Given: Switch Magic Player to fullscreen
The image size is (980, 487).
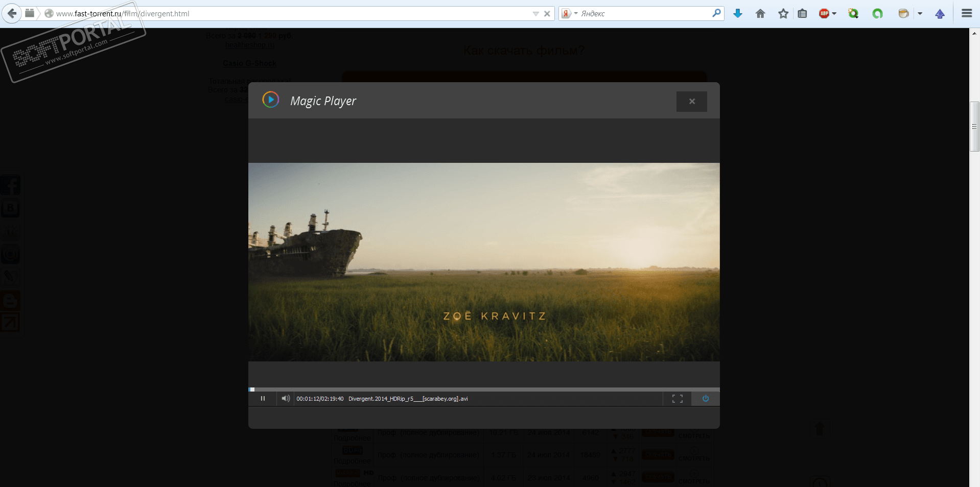Looking at the screenshot, I should coord(678,399).
